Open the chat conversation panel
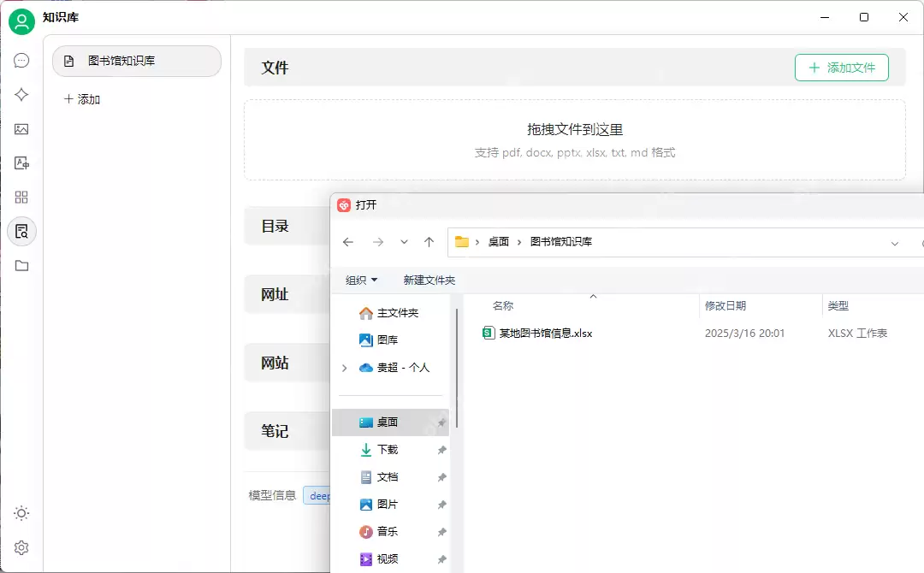924x573 pixels. coord(21,60)
